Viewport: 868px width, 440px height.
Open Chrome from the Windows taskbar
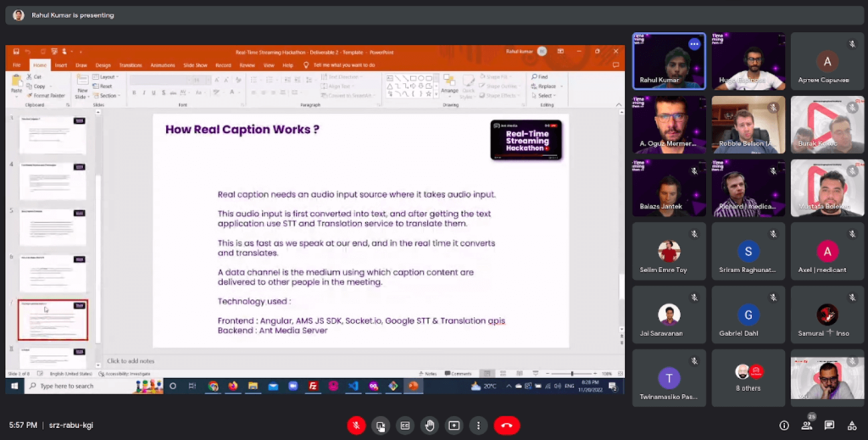pyautogui.click(x=213, y=386)
